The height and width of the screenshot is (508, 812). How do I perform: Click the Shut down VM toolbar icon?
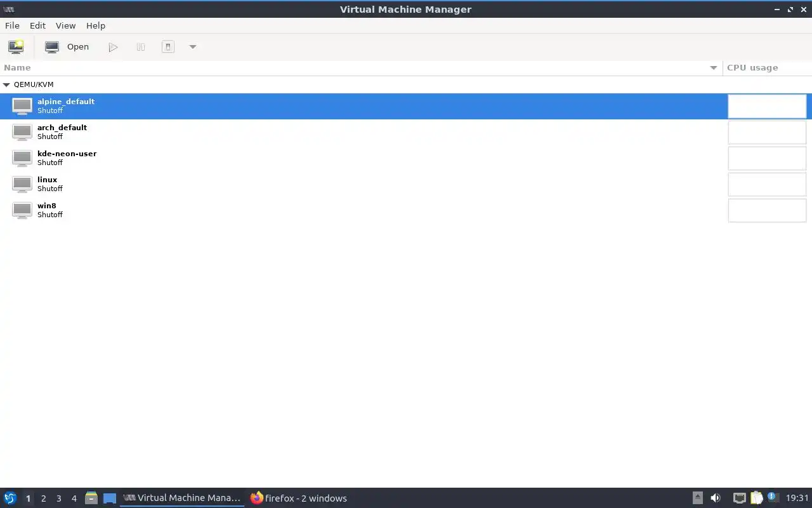click(x=168, y=47)
